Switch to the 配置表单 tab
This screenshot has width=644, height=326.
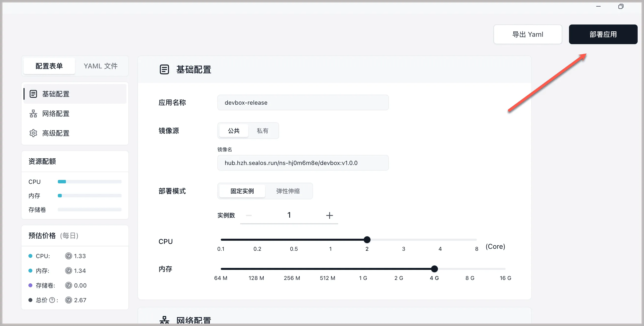(x=49, y=66)
